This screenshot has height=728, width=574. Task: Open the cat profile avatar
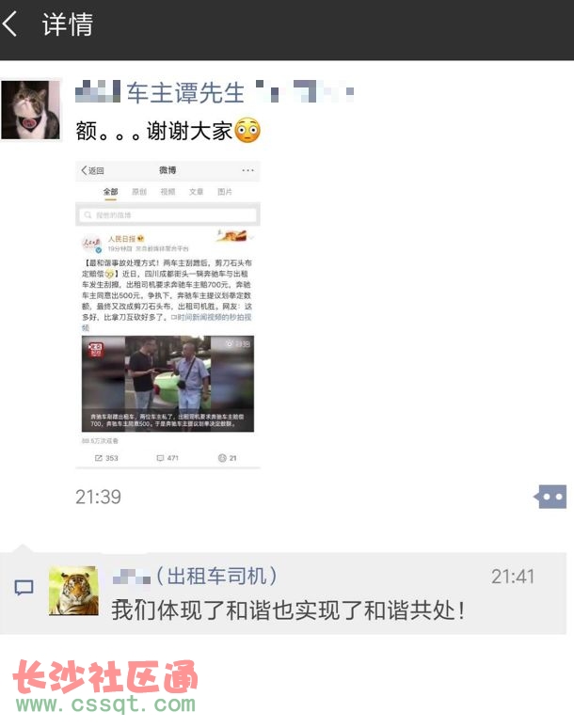31,109
